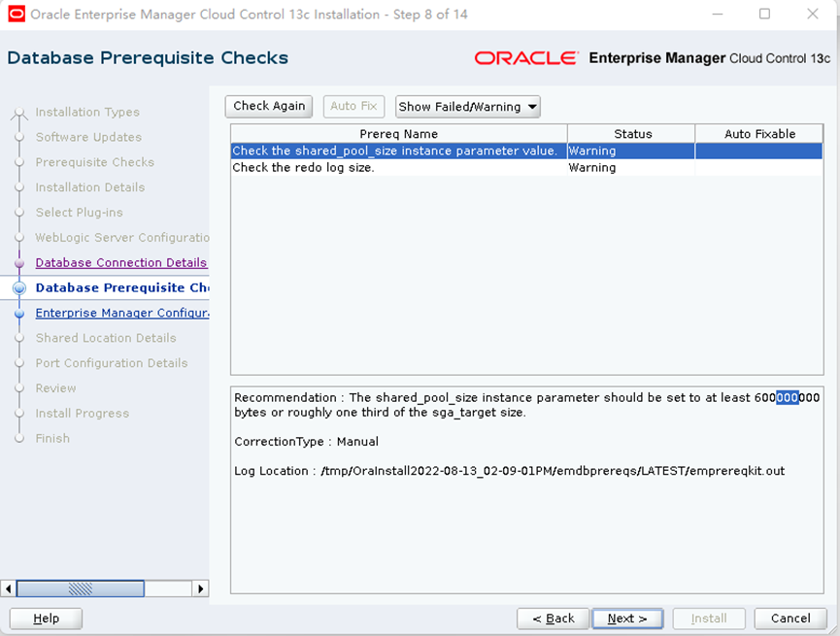Open the Help button
840x636 pixels.
[x=46, y=619]
